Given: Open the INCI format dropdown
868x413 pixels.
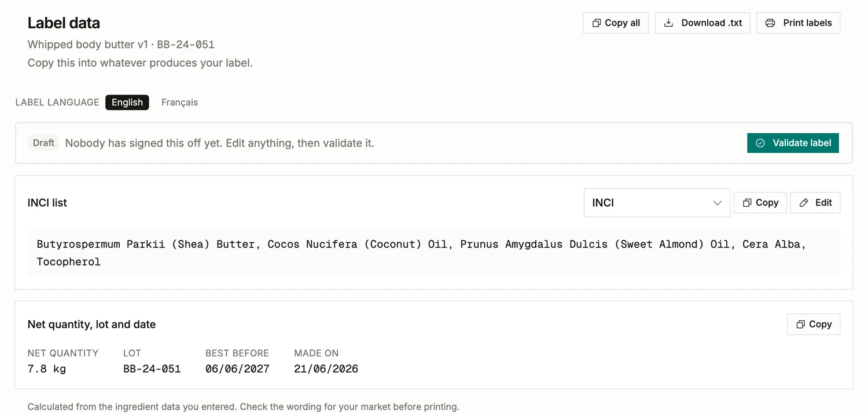Looking at the screenshot, I should tap(657, 203).
